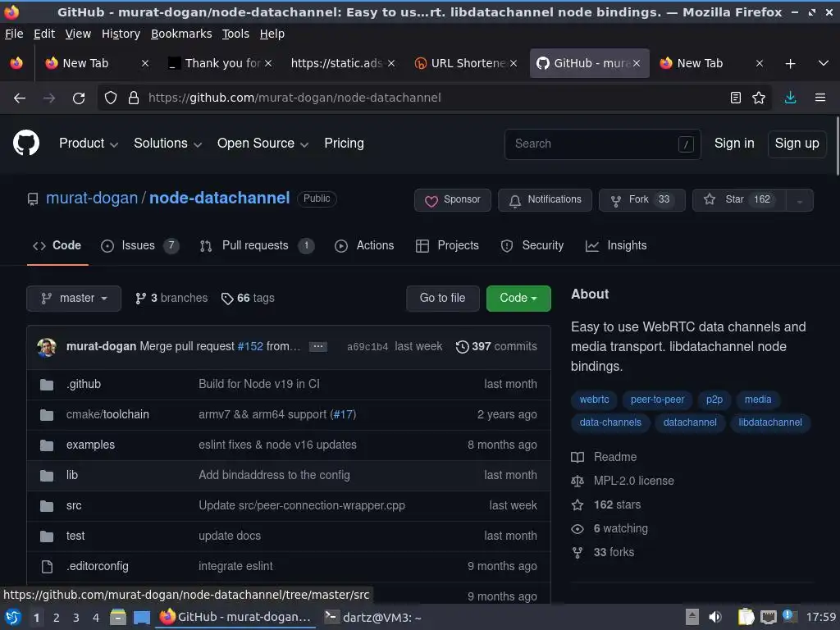This screenshot has height=630, width=840.
Task: Click the padlock site info icon
Action: pyautogui.click(x=134, y=98)
